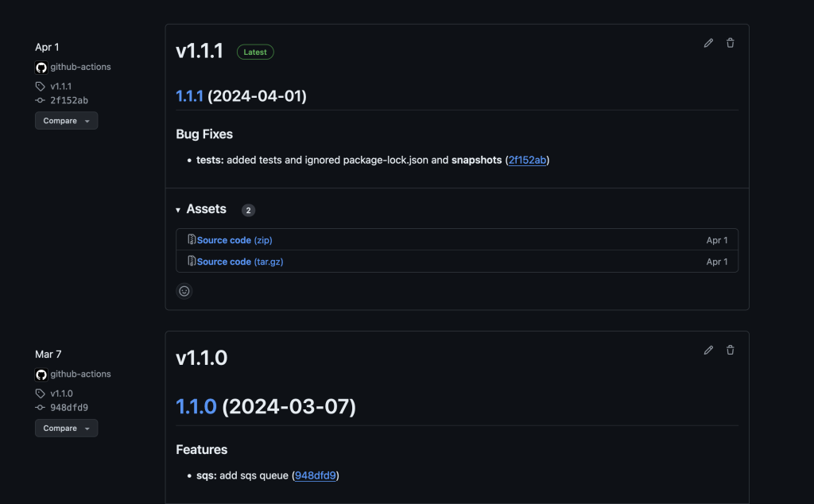Viewport: 814px width, 504px height.
Task: Open the Compare dropdown under Mar 7
Action: pyautogui.click(x=66, y=428)
